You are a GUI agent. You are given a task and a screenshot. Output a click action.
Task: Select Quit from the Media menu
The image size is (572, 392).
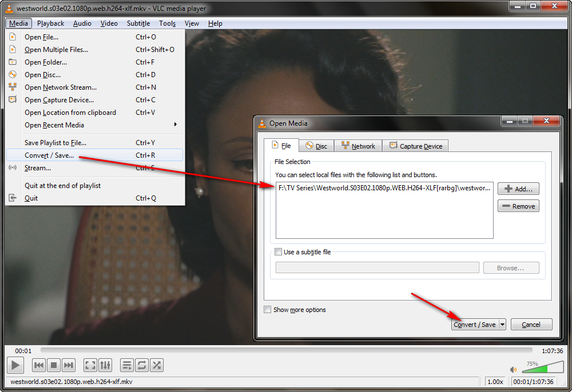(x=94, y=198)
